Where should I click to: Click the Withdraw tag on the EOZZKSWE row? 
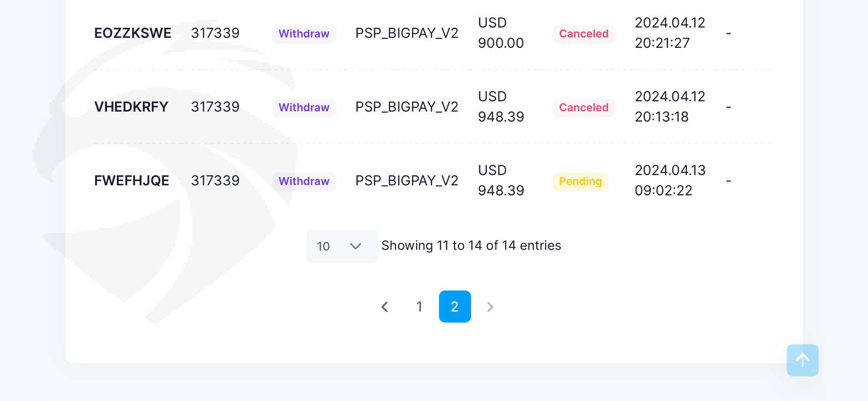pos(304,34)
